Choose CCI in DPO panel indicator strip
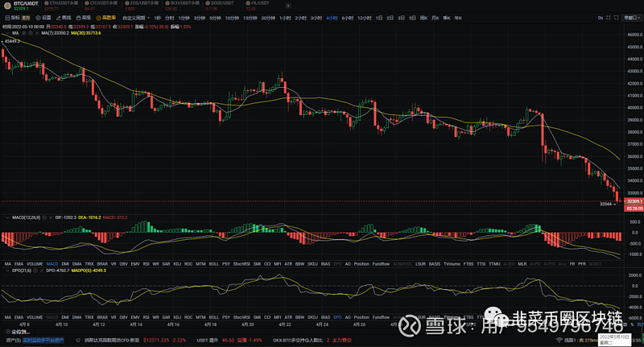Viewport: 644px width, 347px height. [267, 317]
